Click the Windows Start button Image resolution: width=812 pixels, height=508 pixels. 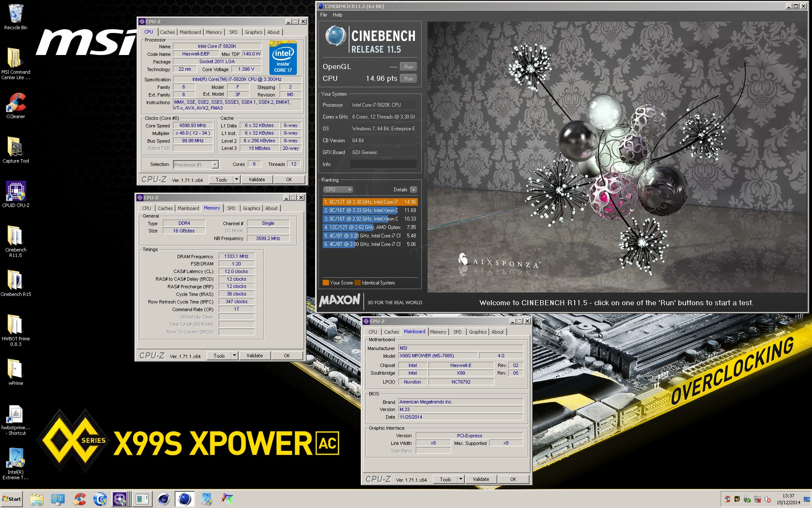click(x=11, y=499)
